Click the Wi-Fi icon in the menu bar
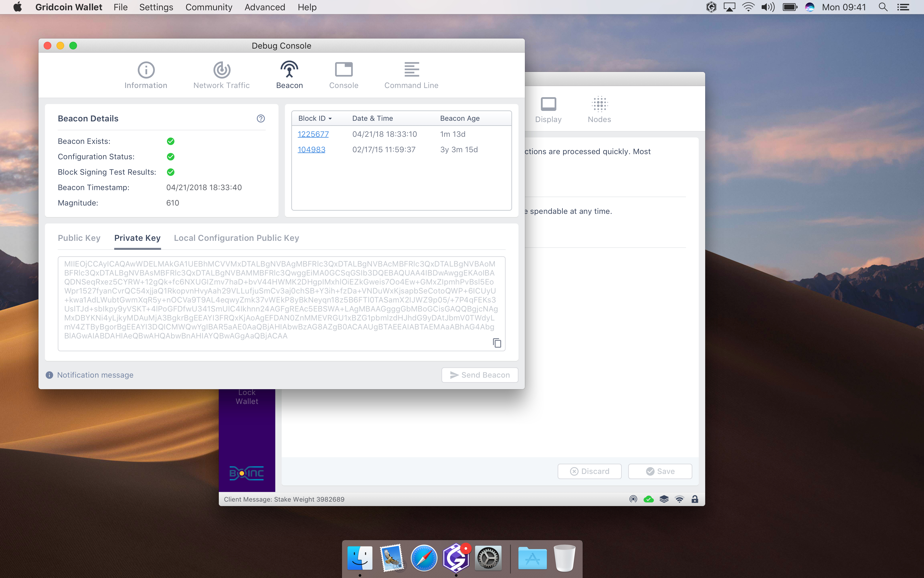 [748, 7]
